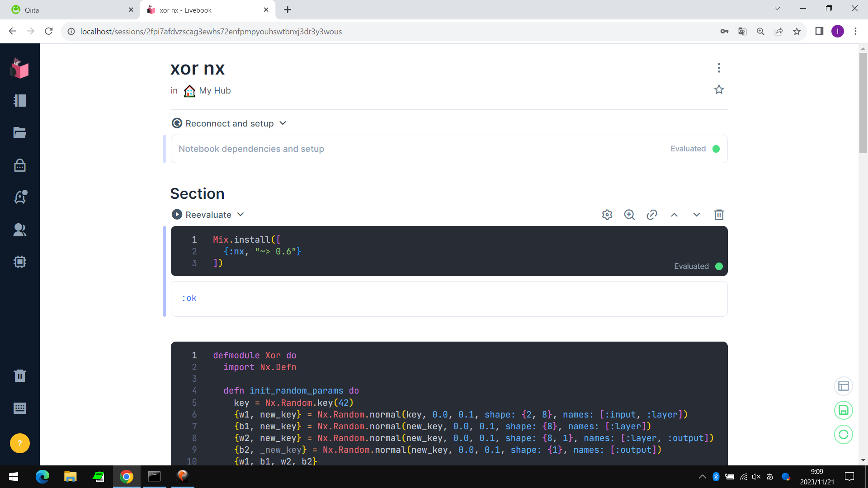
Task: Open cell settings gear icon
Action: 607,215
